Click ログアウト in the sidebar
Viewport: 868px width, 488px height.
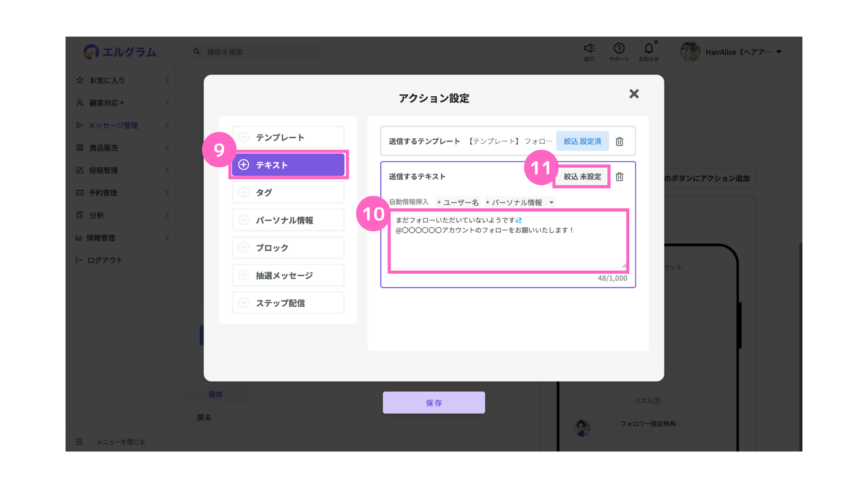click(105, 260)
